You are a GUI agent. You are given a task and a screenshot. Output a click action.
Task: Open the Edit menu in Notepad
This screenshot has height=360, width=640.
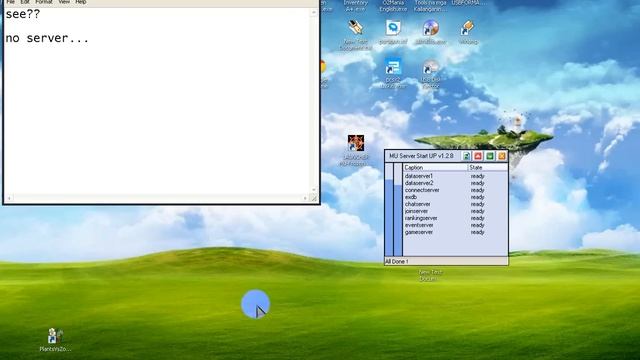click(x=25, y=2)
